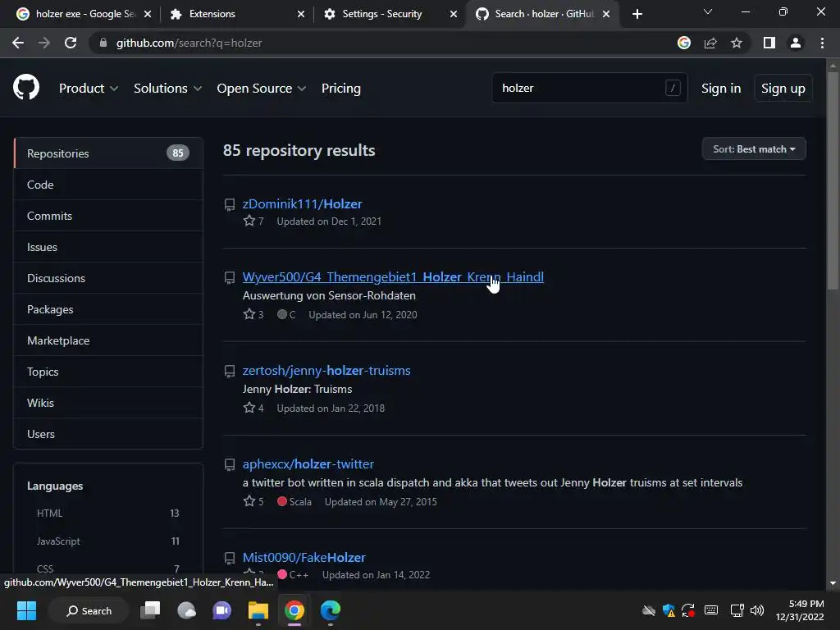Click the page vertical scrollbar
Screen dimensions: 840x630
coord(832,182)
